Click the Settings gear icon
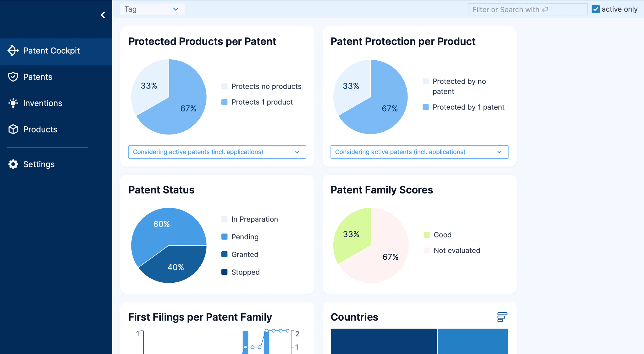Image resolution: width=644 pixels, height=354 pixels. point(13,164)
